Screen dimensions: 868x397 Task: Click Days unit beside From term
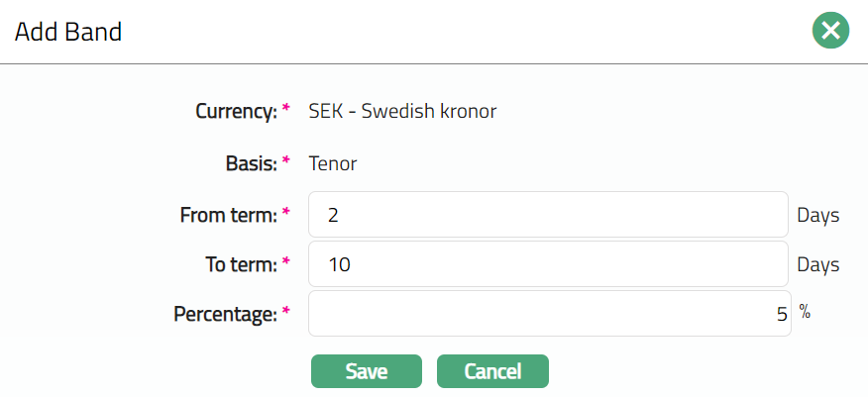coord(817,215)
